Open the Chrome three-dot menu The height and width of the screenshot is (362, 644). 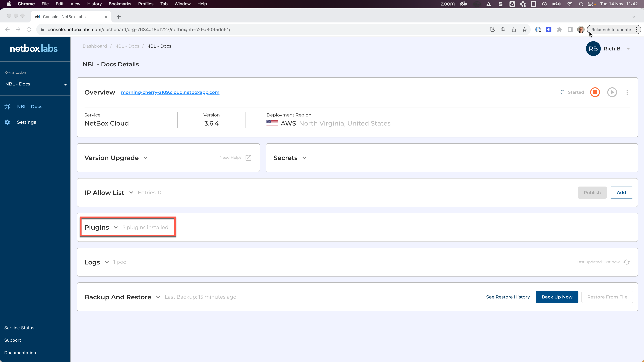click(637, 29)
